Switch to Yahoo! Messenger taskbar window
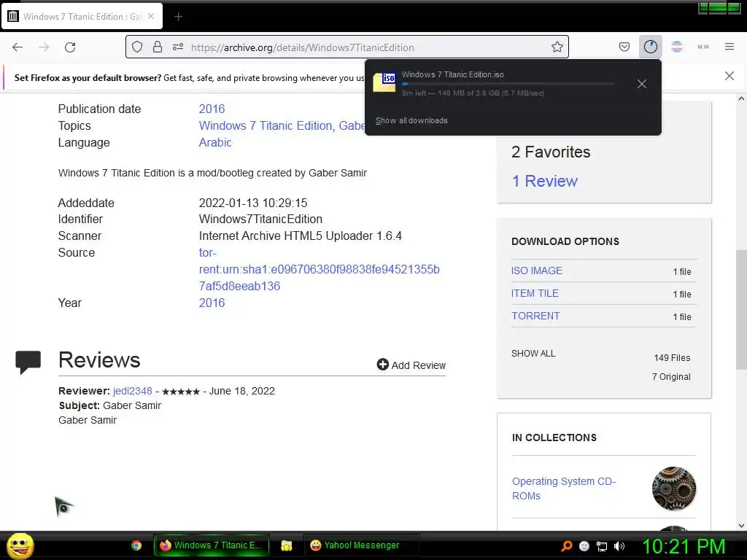747x560 pixels. 361,545
